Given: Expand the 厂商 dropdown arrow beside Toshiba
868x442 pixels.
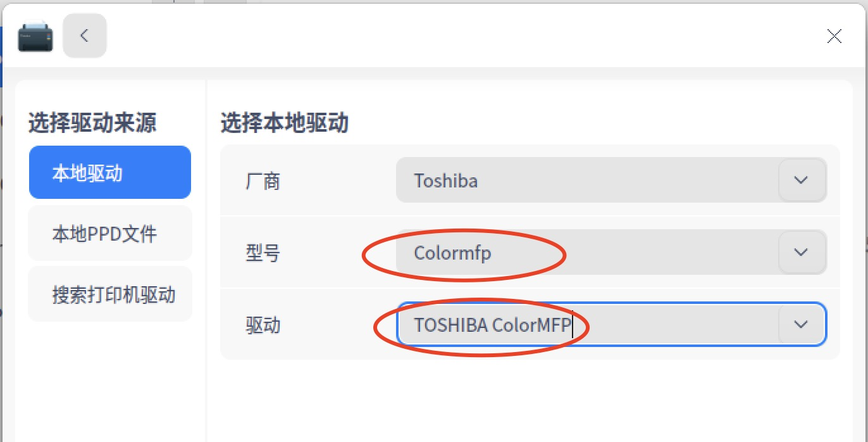Looking at the screenshot, I should 801,180.
